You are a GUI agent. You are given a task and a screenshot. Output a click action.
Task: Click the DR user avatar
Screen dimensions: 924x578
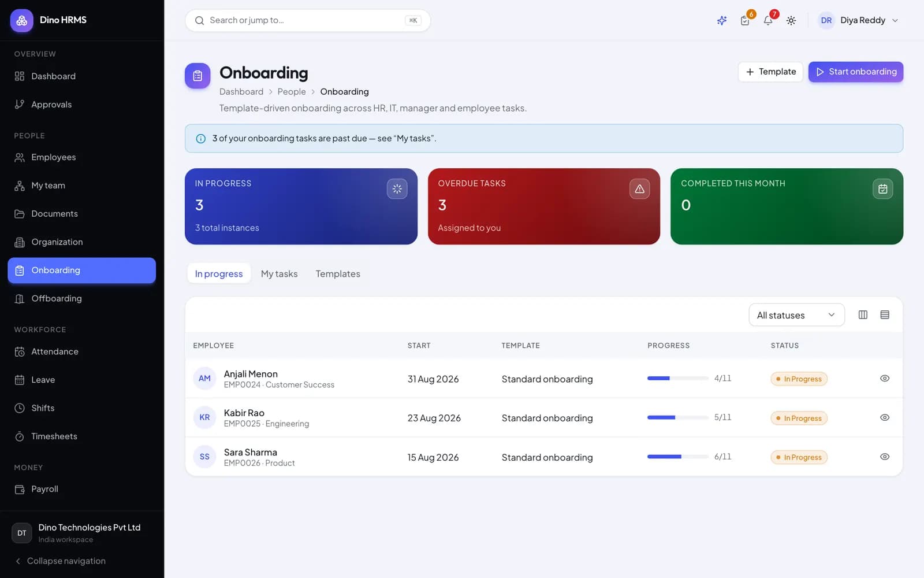pyautogui.click(x=826, y=21)
